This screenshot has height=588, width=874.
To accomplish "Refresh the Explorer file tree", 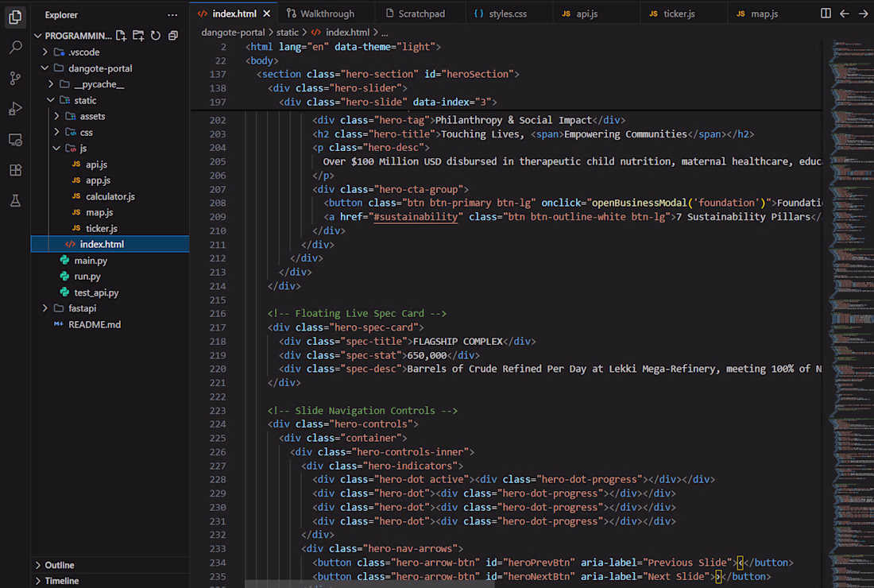I will tap(156, 36).
